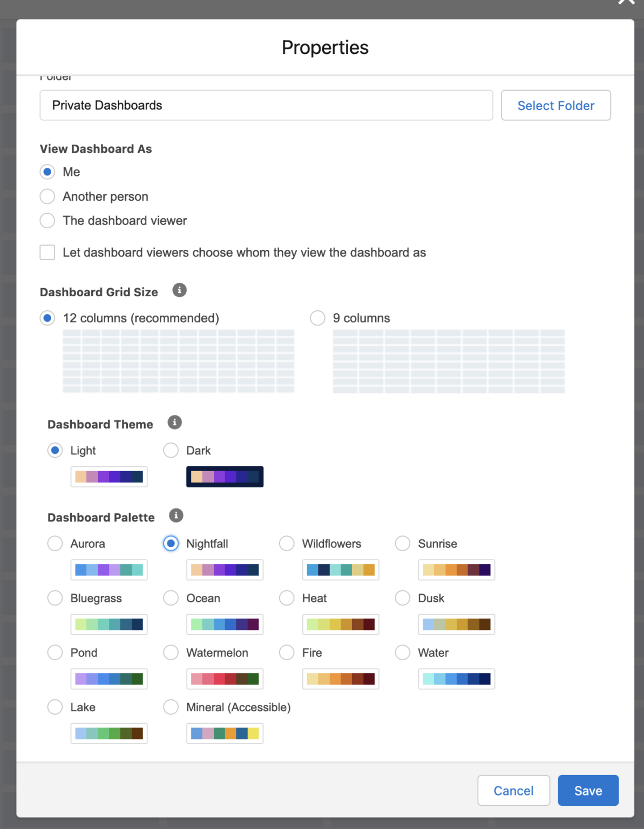The image size is (644, 829).
Task: View dashboard as Another person
Action: (x=48, y=196)
